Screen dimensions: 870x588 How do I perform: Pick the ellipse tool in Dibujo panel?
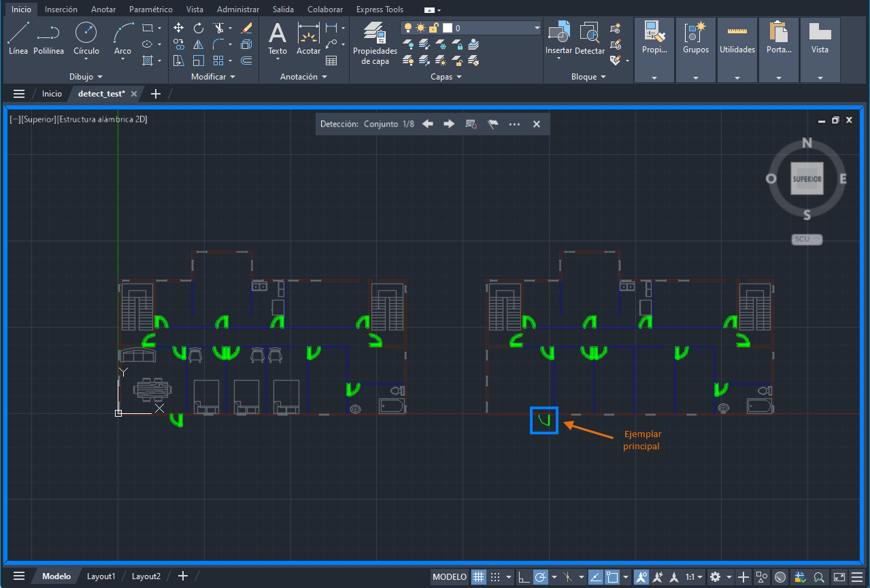147,44
